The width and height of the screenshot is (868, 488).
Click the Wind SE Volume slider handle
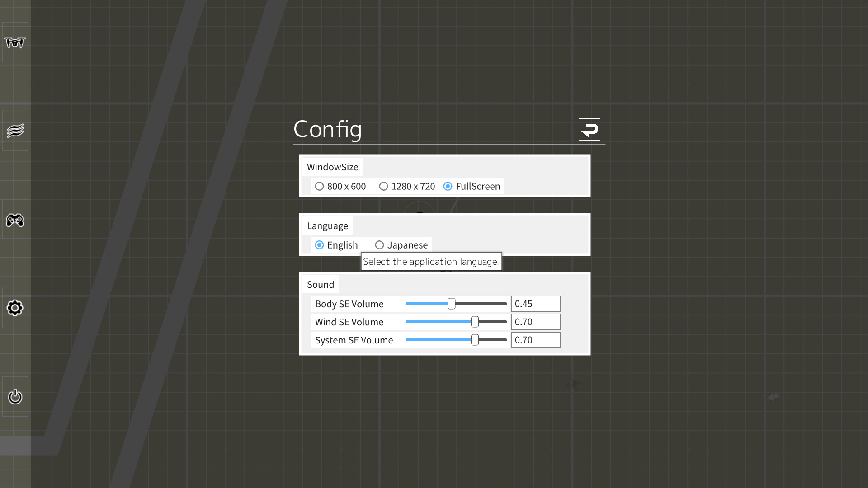pyautogui.click(x=475, y=322)
